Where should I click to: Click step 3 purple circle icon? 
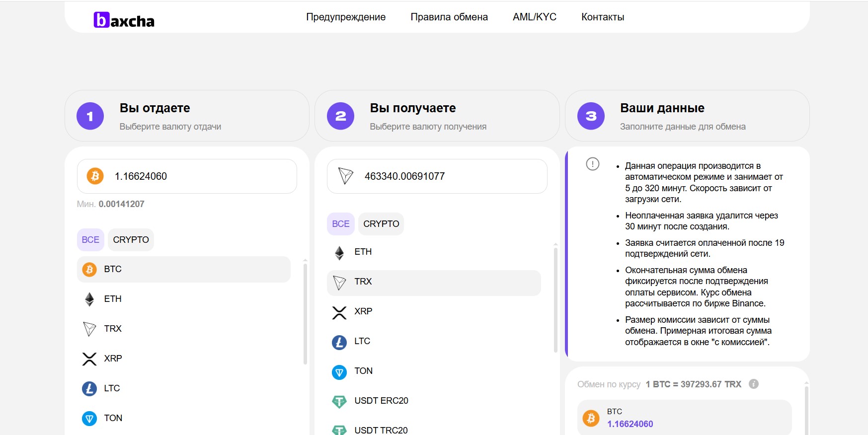tap(591, 116)
